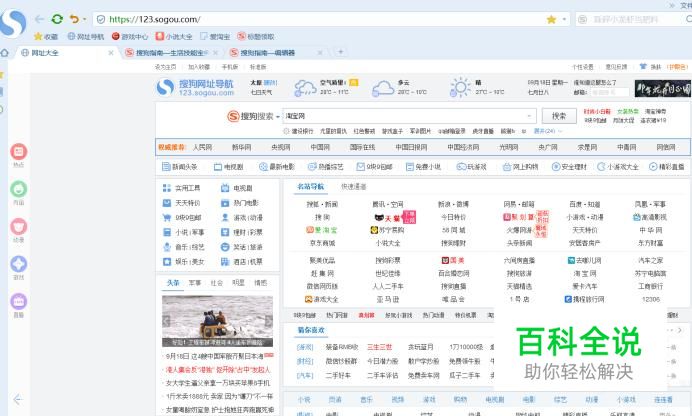Open the 游戏 sidebar icon
This screenshot has height=416, width=692.
[18, 265]
